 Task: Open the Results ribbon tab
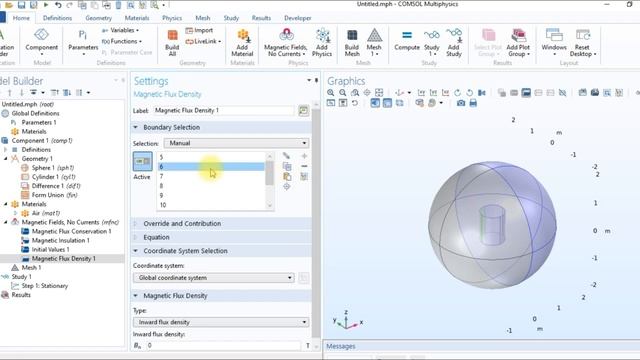click(x=261, y=18)
